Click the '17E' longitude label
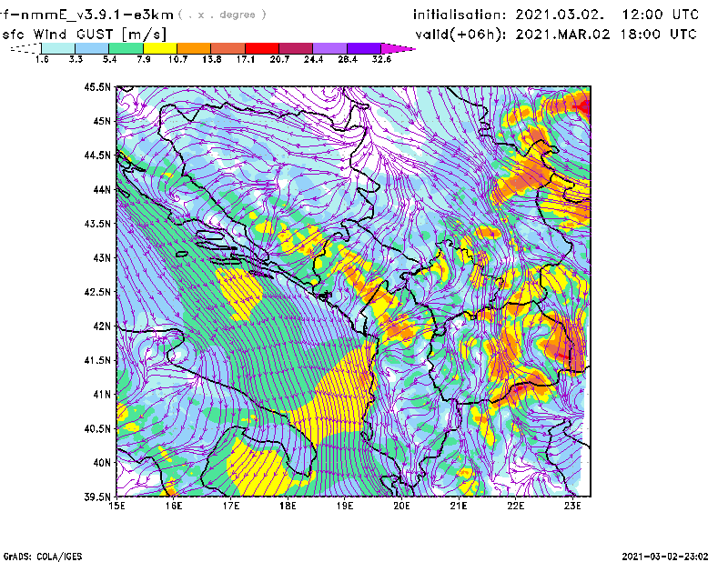 pyautogui.click(x=231, y=506)
